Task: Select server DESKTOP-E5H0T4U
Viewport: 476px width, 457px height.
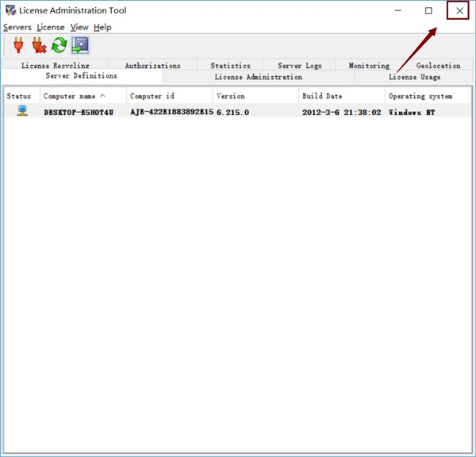Action: (79, 113)
